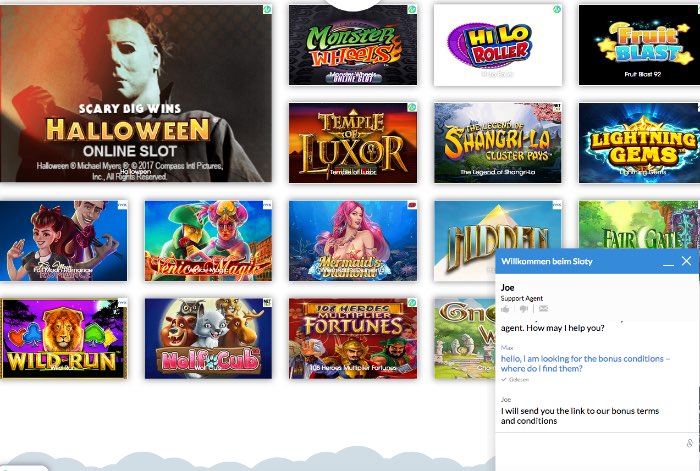The image size is (700, 471).
Task: Open the Halloween online slot banner
Action: click(x=136, y=93)
